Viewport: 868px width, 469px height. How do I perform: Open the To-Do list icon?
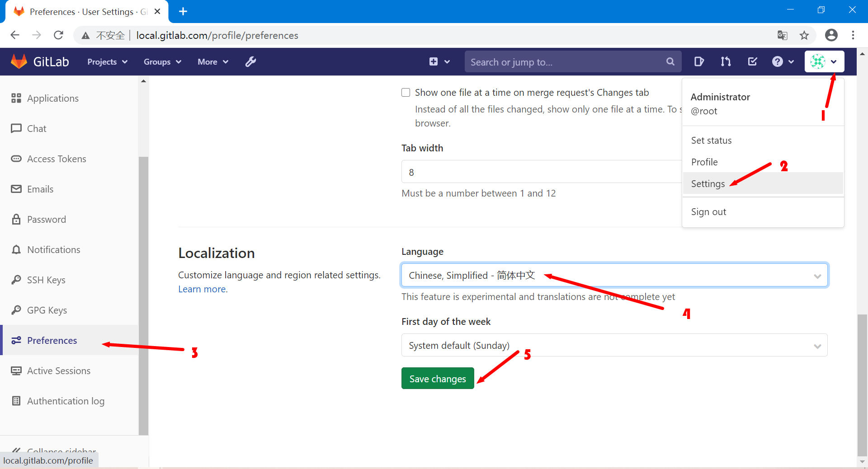click(753, 61)
